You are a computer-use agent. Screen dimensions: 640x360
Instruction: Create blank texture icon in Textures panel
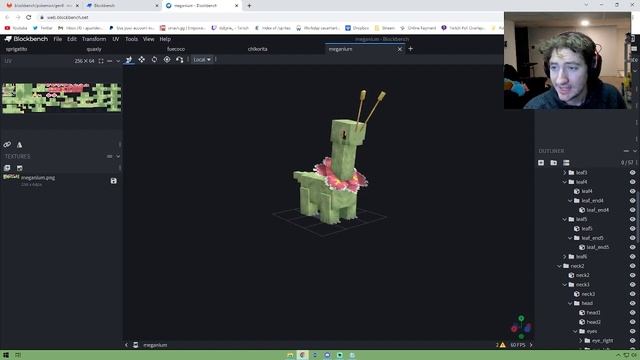point(20,168)
